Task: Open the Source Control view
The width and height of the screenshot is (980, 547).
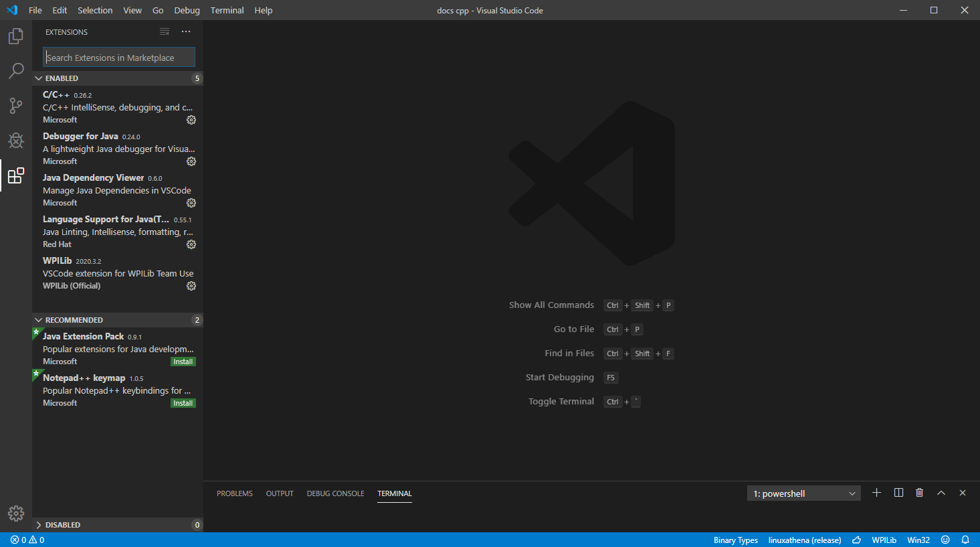Action: [16, 106]
